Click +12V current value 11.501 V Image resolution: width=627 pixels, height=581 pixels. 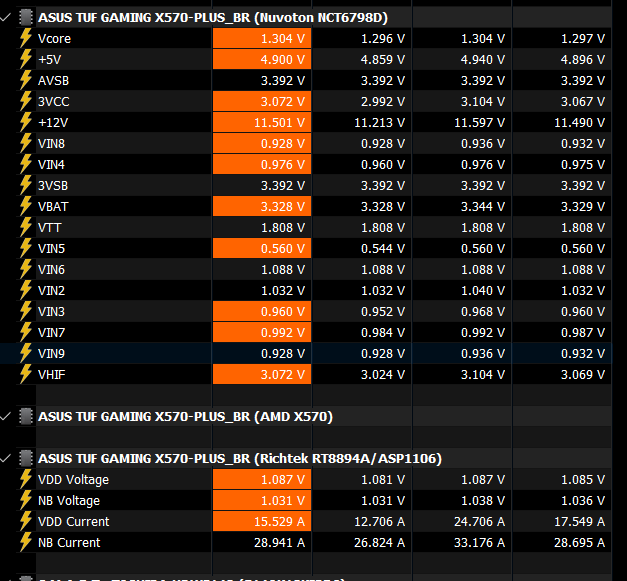(280, 122)
